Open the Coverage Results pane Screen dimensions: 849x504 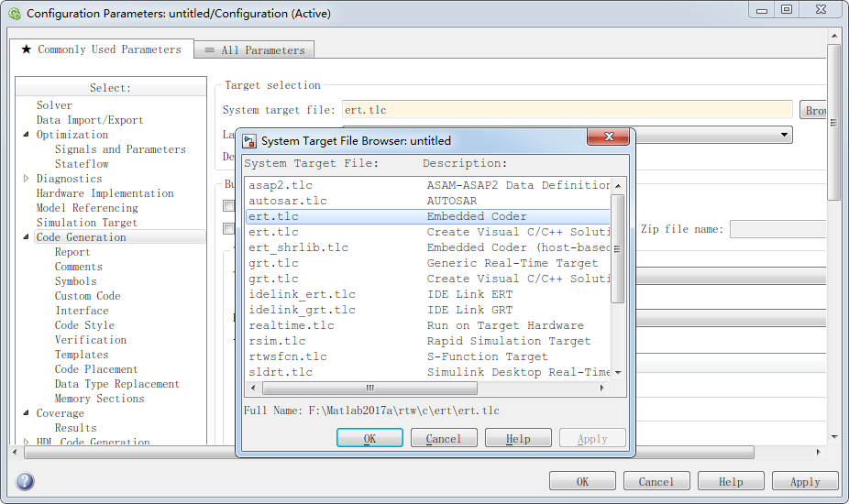pyautogui.click(x=76, y=427)
